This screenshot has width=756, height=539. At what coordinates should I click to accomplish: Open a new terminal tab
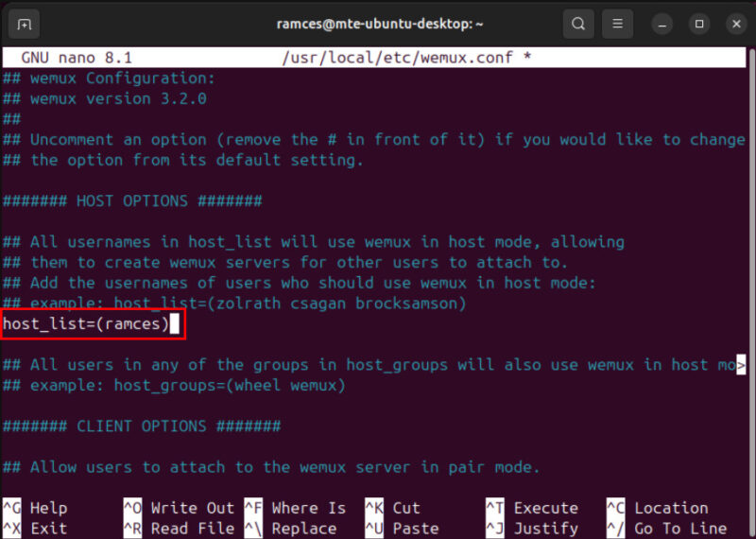pos(25,25)
